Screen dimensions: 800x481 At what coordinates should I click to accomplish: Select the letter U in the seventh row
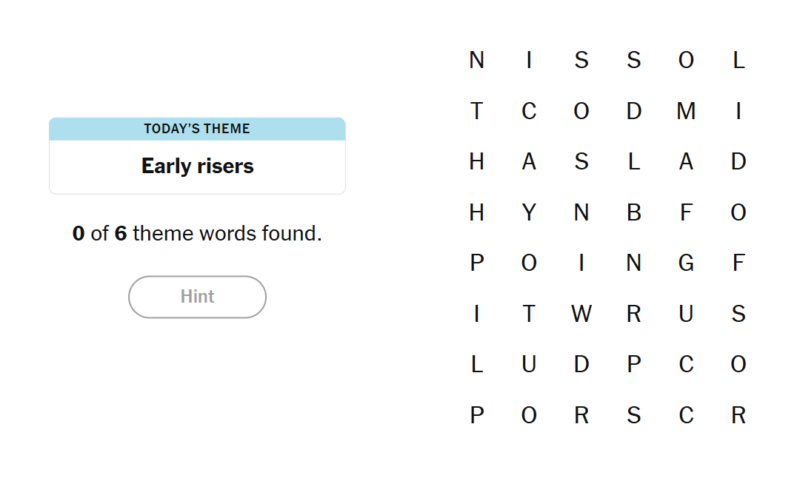(529, 366)
